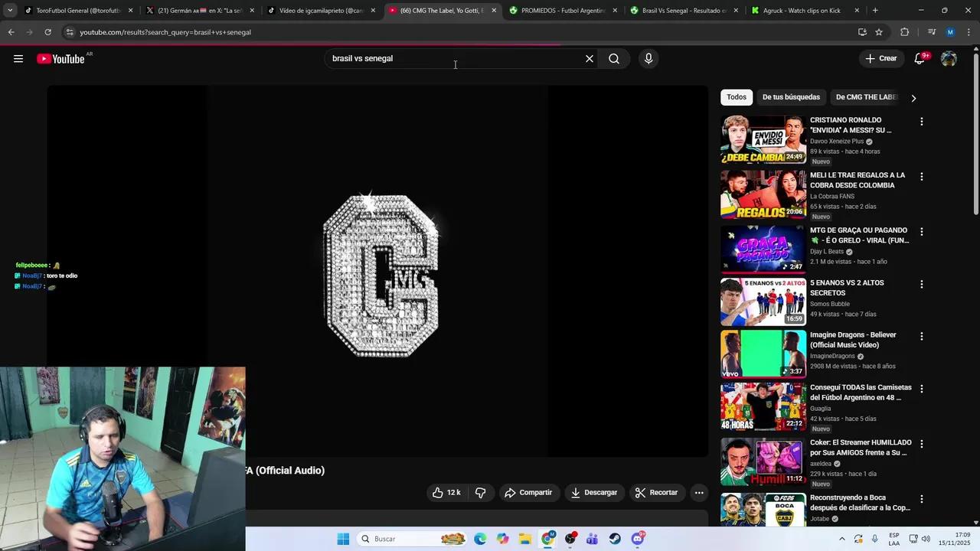Open File Explorer from taskbar
The width and height of the screenshot is (980, 551).
(x=525, y=539)
